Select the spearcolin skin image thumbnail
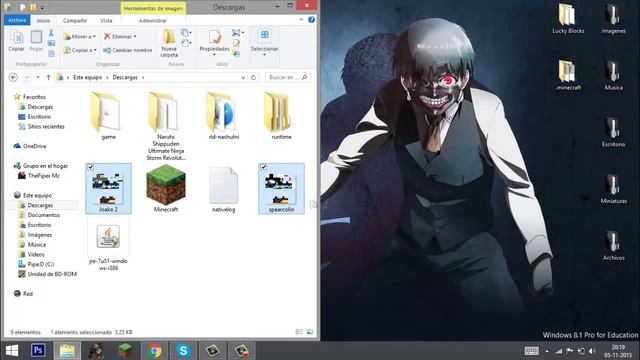 tap(281, 188)
